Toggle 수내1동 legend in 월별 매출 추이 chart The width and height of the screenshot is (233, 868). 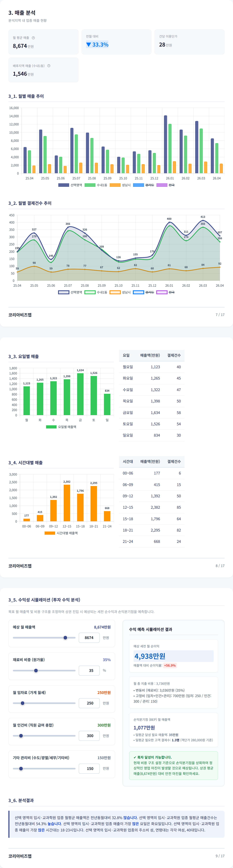(96, 185)
